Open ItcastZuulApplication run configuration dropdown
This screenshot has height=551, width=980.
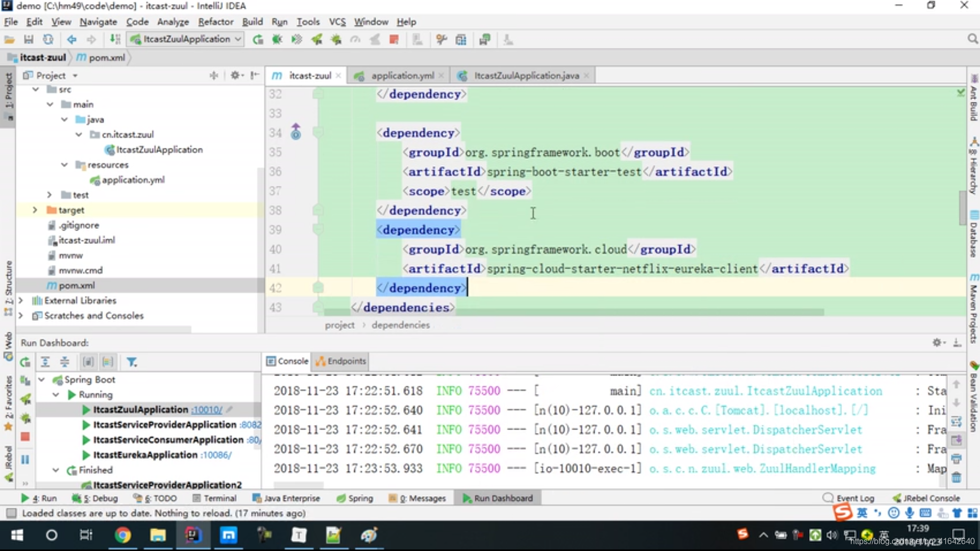(186, 39)
